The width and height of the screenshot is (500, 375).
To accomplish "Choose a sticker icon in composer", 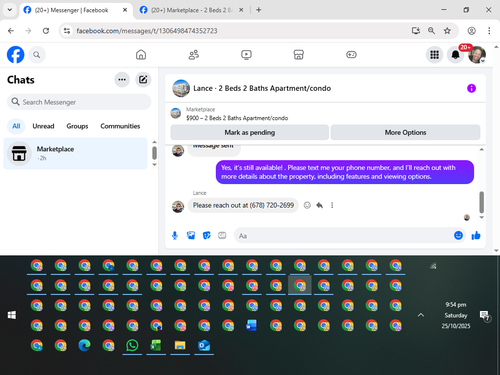I will 207,236.
